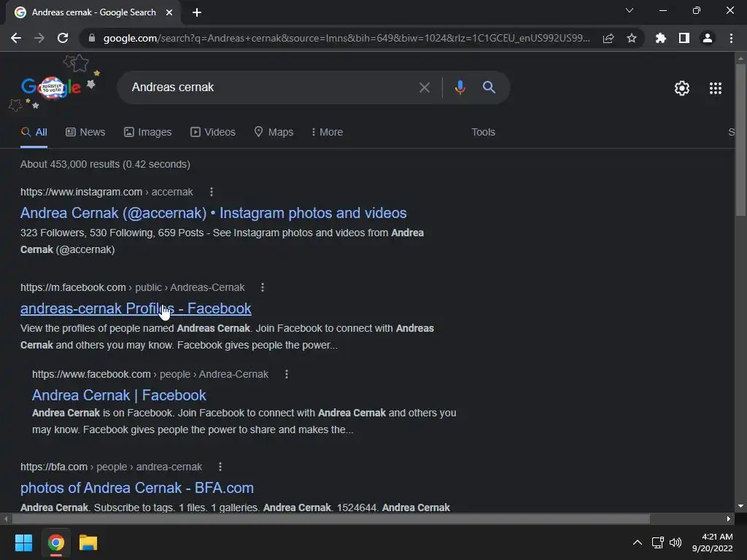Show hidden system tray icons

[x=638, y=542]
